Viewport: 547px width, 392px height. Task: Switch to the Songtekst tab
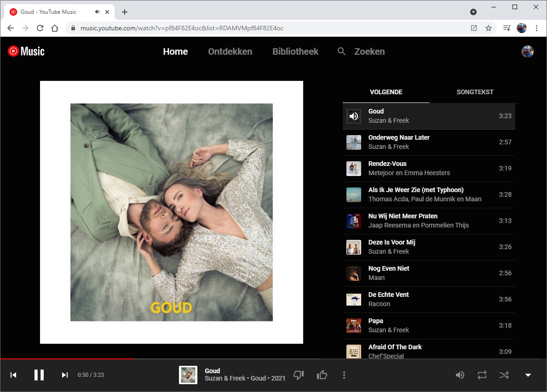(x=475, y=92)
